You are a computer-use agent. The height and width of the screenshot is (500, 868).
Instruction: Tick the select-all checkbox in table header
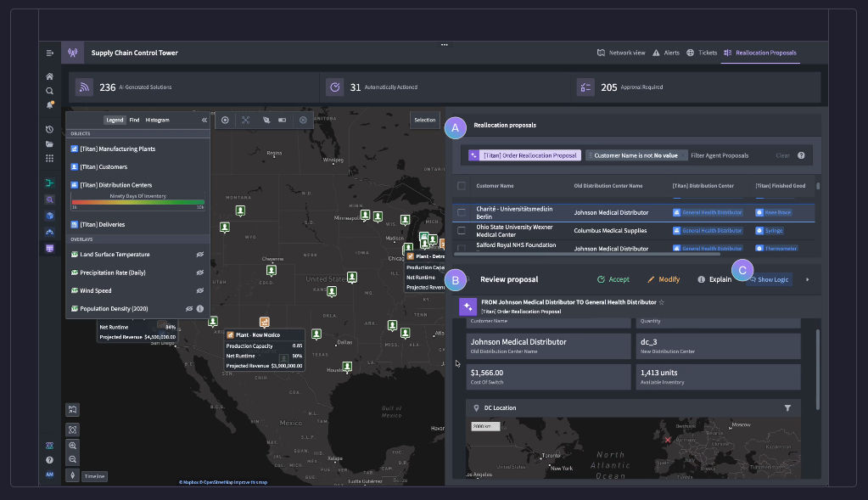[x=462, y=185]
